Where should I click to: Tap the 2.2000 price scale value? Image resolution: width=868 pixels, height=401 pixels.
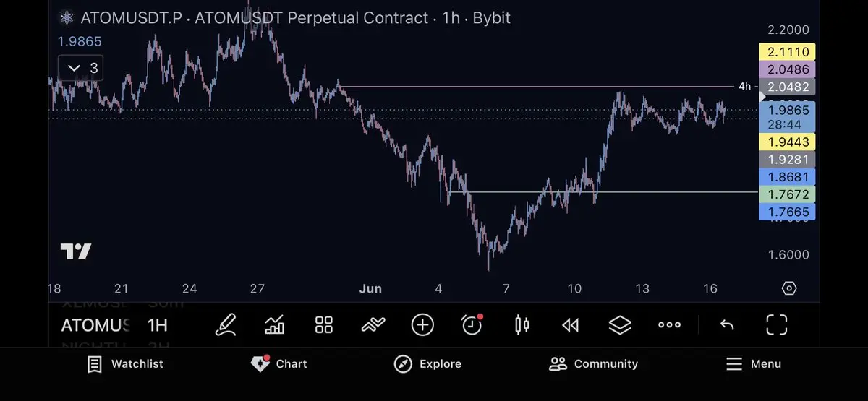point(788,30)
